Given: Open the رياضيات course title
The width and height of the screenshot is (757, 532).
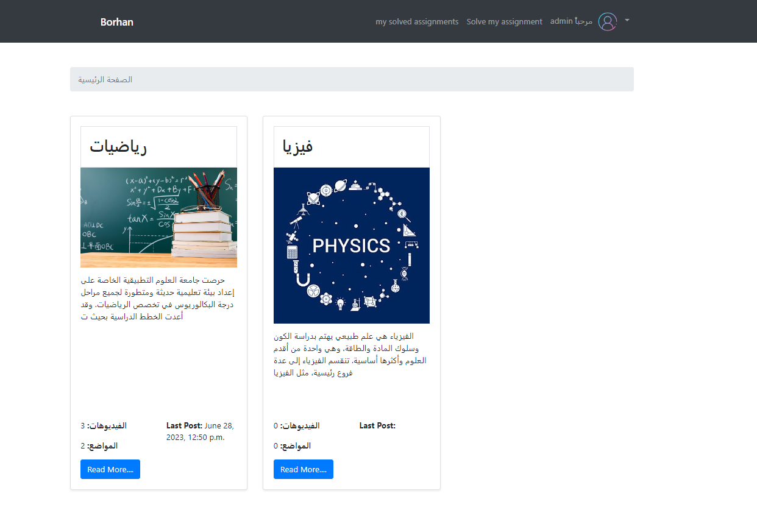Looking at the screenshot, I should coord(118,147).
